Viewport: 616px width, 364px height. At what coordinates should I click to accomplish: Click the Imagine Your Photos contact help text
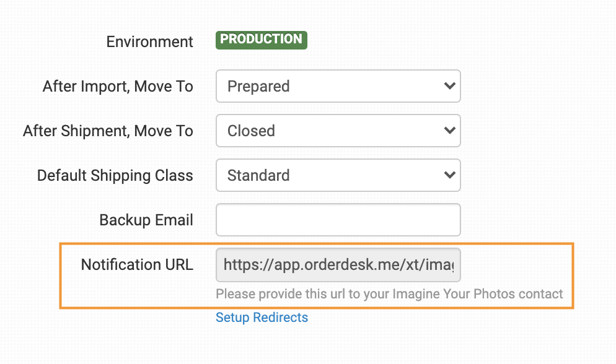click(389, 294)
